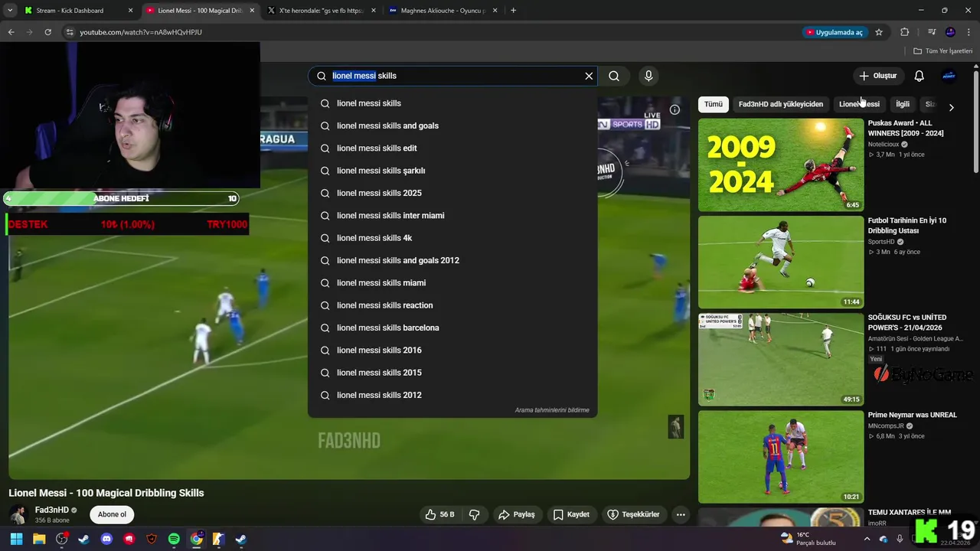Viewport: 980px width, 551px height.
Task: Show hidden system tray icons chevron
Action: click(x=867, y=539)
